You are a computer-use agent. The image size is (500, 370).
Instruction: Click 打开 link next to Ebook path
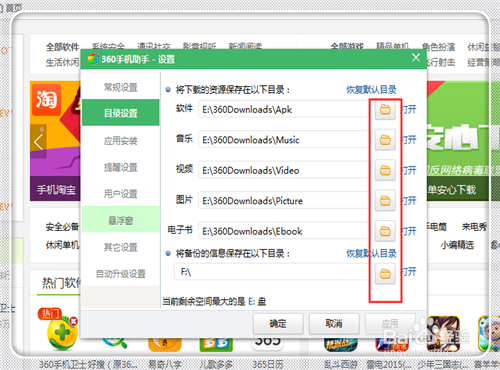(409, 231)
